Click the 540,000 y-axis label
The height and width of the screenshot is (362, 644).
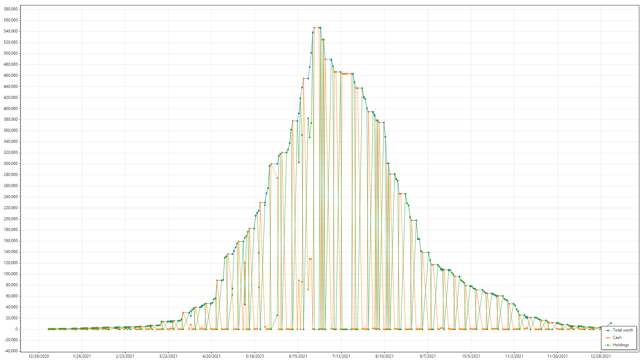coord(11,31)
